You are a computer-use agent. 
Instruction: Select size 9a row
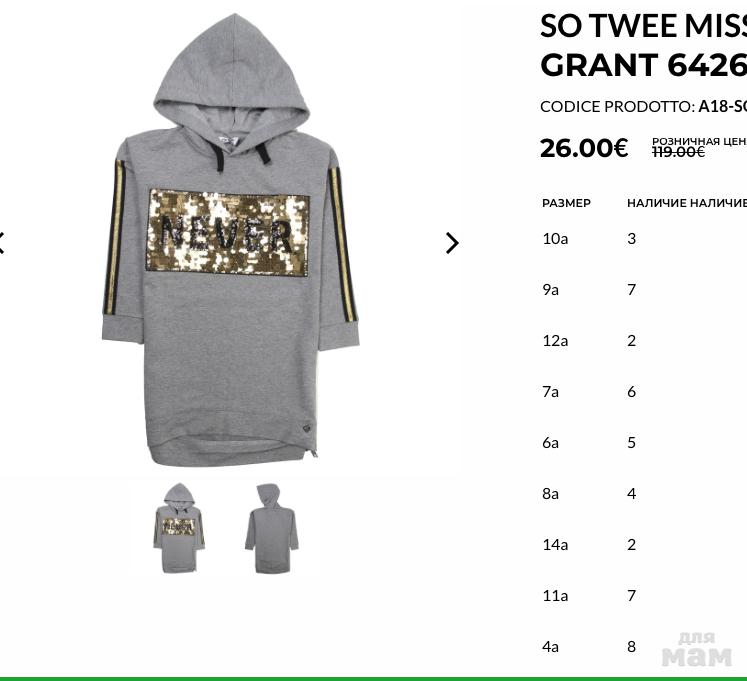[644, 289]
